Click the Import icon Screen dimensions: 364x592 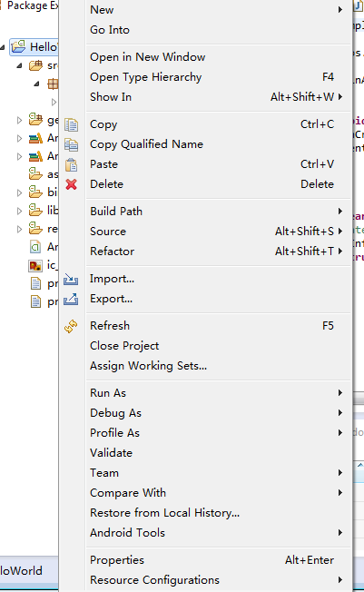click(71, 279)
